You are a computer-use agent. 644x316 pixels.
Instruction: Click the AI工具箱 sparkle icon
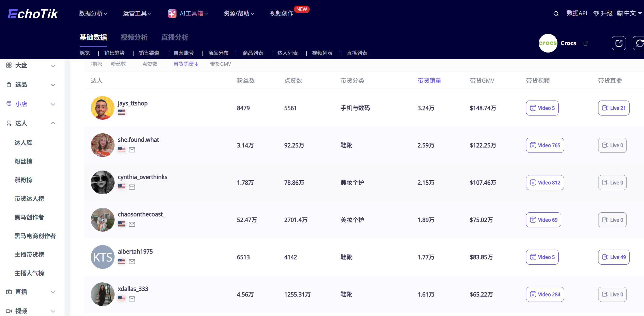pyautogui.click(x=172, y=13)
